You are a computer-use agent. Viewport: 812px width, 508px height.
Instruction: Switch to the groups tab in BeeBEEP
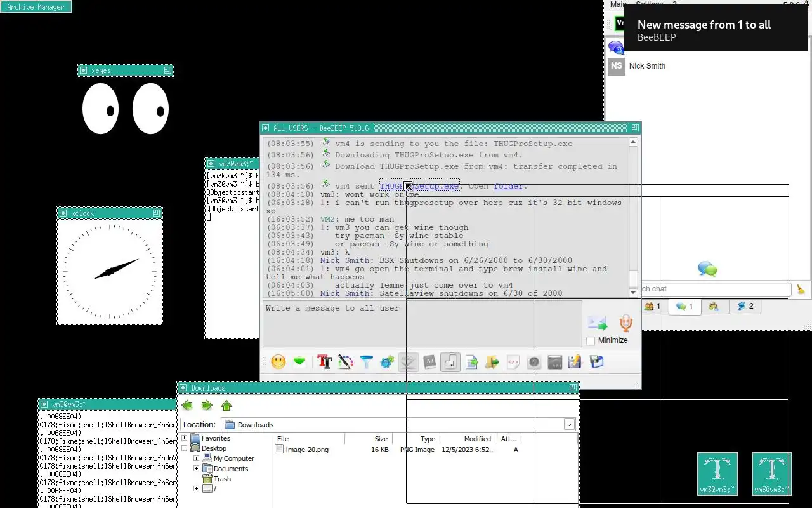[714, 307]
